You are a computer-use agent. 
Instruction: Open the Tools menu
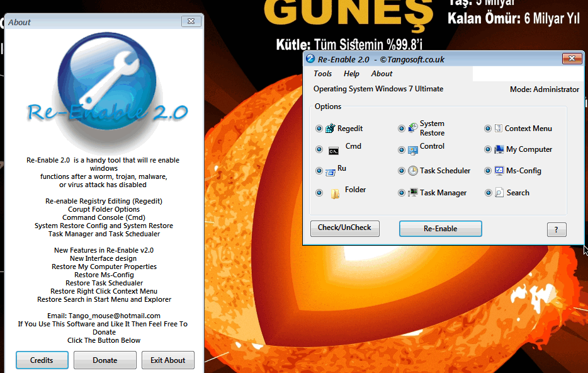pyautogui.click(x=322, y=74)
